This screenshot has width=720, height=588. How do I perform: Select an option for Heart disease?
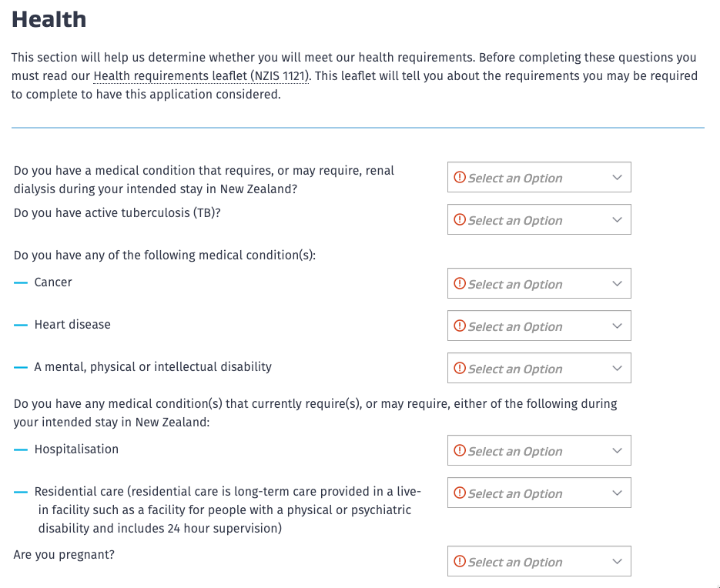pyautogui.click(x=539, y=326)
